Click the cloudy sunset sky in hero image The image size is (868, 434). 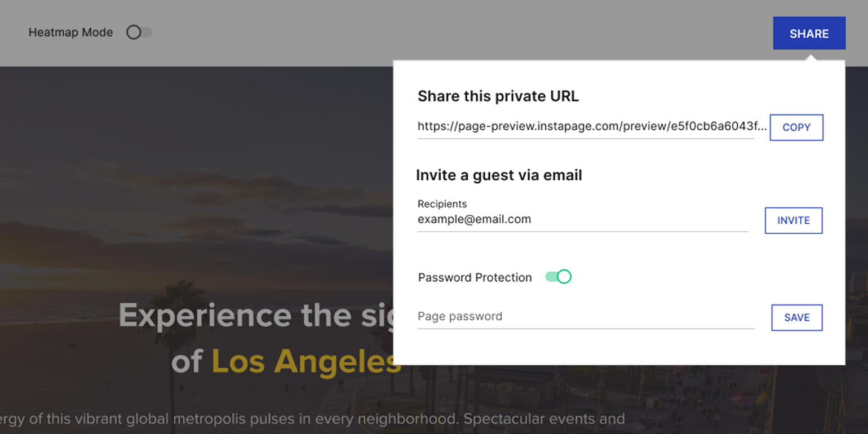tap(169, 186)
